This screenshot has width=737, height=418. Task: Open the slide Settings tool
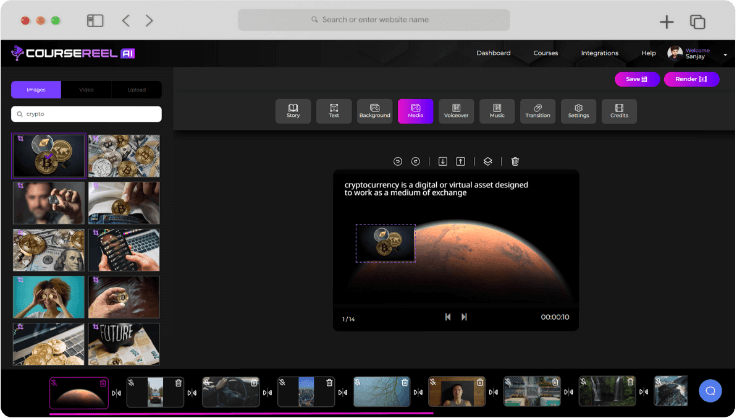(579, 111)
